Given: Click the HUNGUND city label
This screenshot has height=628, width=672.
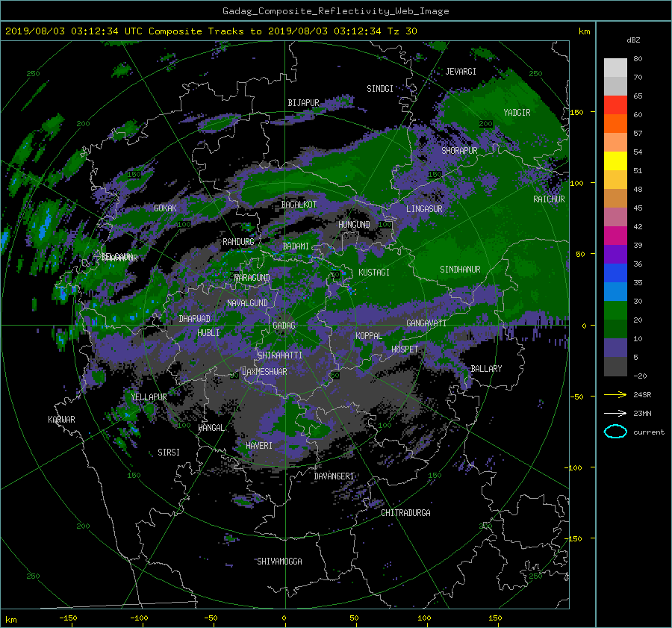Looking at the screenshot, I should coord(354,225).
